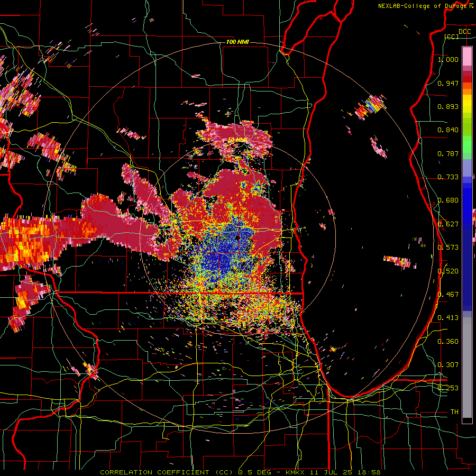This screenshot has height=476, width=476.
Task: Pick the periwinkle swatch on color scale
Action: [467, 168]
